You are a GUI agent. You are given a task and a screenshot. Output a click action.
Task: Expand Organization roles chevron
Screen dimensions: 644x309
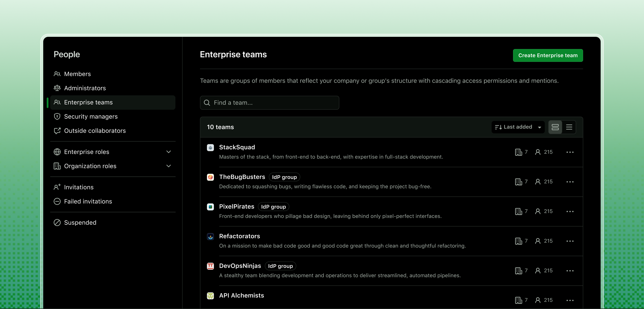(169, 166)
